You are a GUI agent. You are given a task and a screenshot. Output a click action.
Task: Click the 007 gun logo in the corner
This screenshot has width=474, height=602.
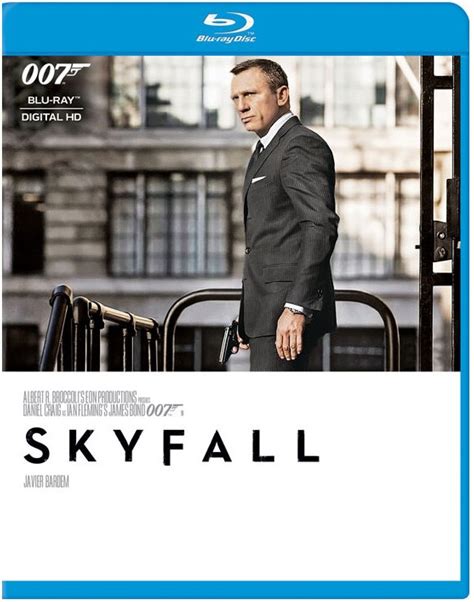55,74
